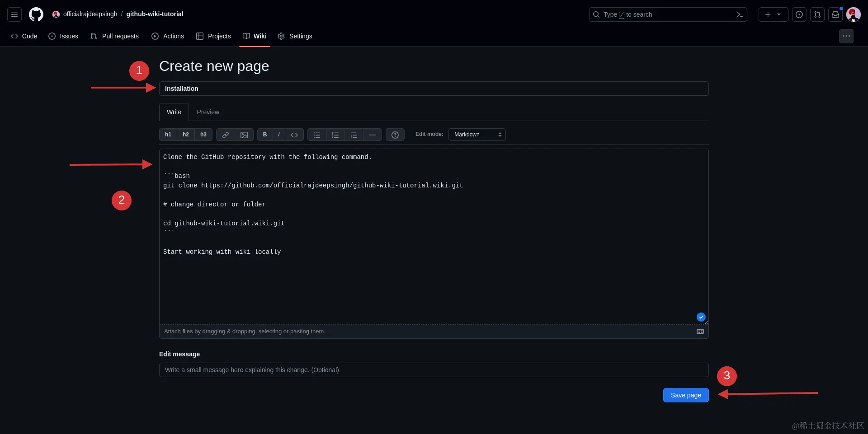This screenshot has width=868, height=434.
Task: Insert an h2 heading
Action: [x=186, y=135]
